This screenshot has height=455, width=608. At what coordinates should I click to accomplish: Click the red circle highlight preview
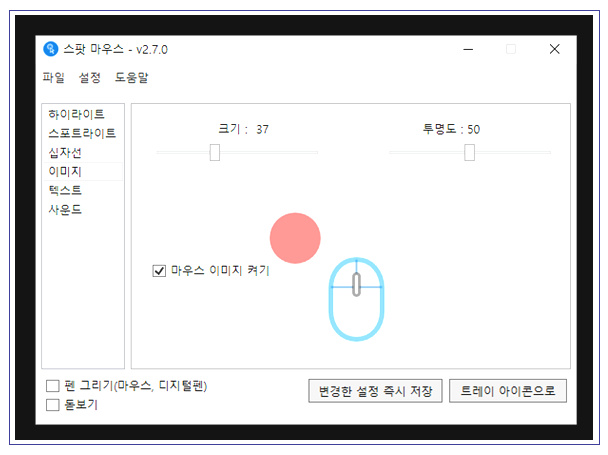tap(295, 238)
